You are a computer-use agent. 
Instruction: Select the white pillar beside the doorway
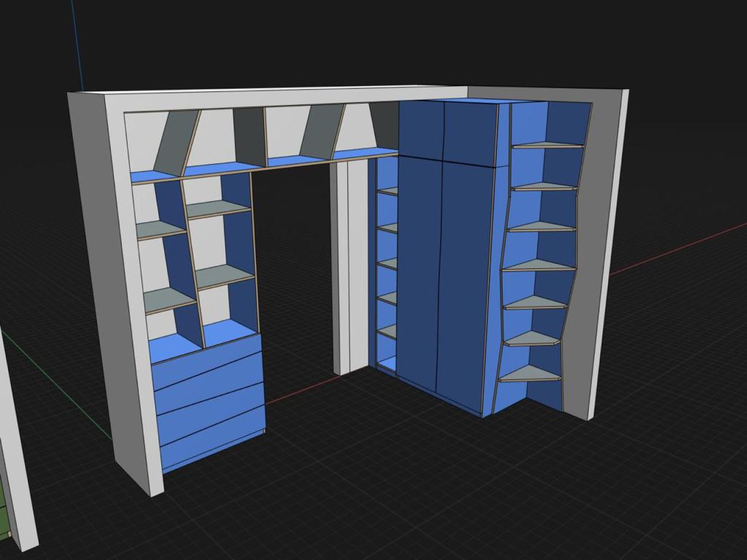pos(349,267)
